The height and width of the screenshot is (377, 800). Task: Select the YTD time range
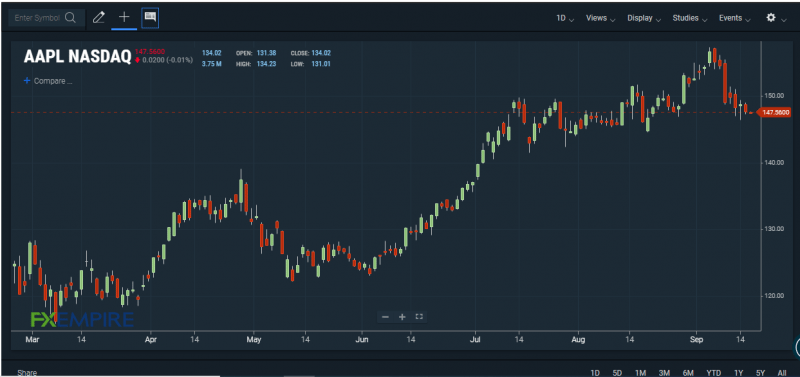coord(714,372)
